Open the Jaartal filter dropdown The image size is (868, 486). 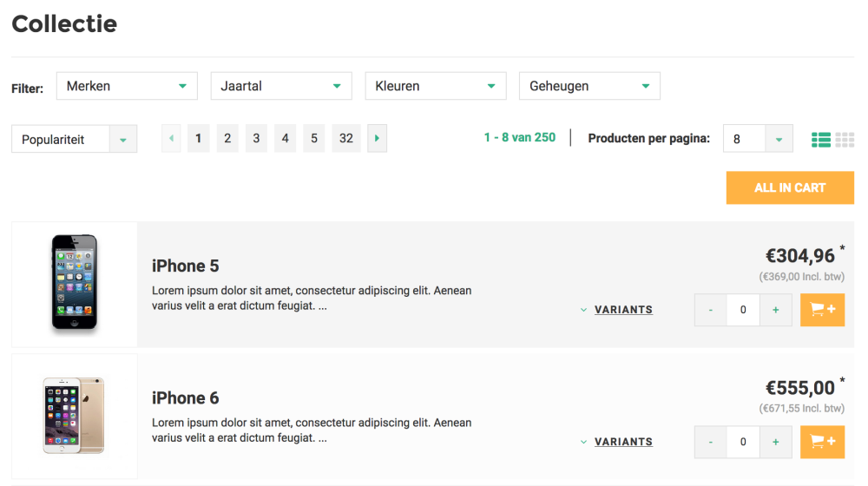click(281, 86)
